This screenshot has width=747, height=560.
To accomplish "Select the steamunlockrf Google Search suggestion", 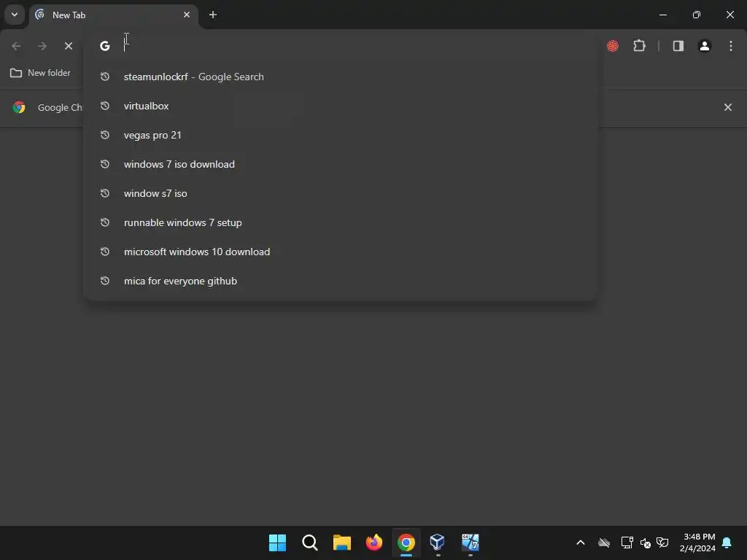I will pos(340,77).
